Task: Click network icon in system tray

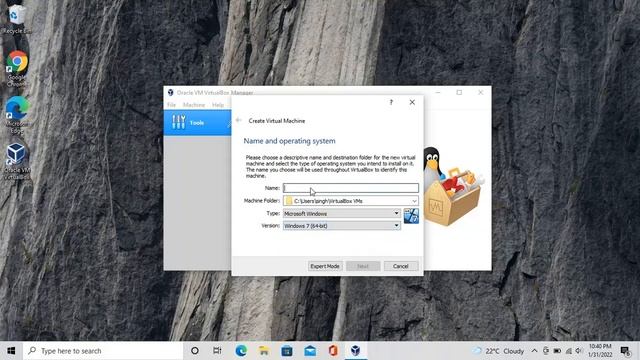Action: pos(568,351)
